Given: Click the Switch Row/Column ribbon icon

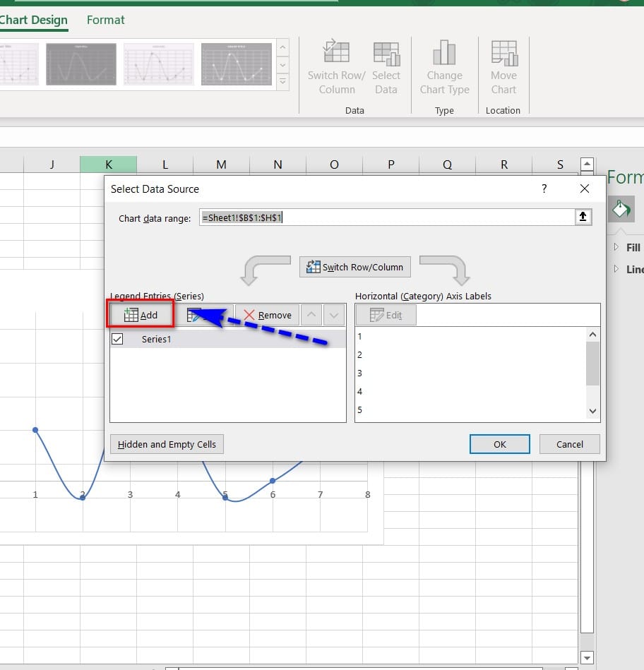Looking at the screenshot, I should click(336, 54).
